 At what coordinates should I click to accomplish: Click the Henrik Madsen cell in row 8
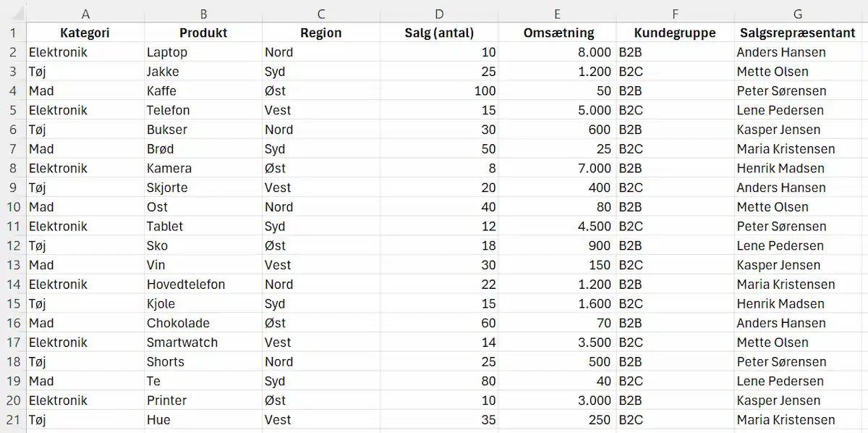pyautogui.click(x=797, y=168)
